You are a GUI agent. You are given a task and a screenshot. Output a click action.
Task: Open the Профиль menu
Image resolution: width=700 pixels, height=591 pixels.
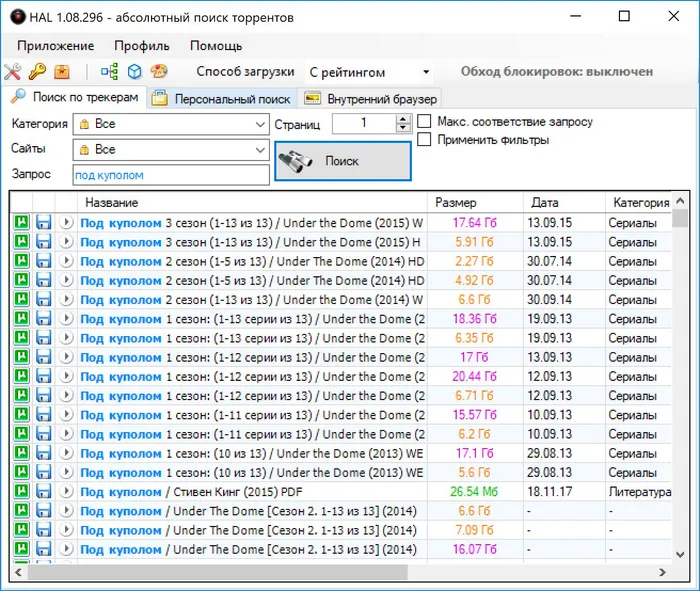(142, 46)
